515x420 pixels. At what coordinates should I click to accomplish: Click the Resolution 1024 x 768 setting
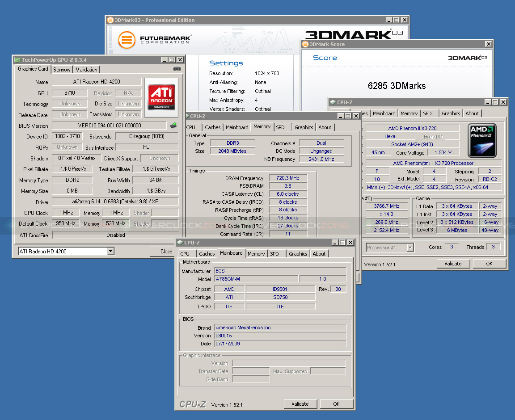click(x=267, y=74)
